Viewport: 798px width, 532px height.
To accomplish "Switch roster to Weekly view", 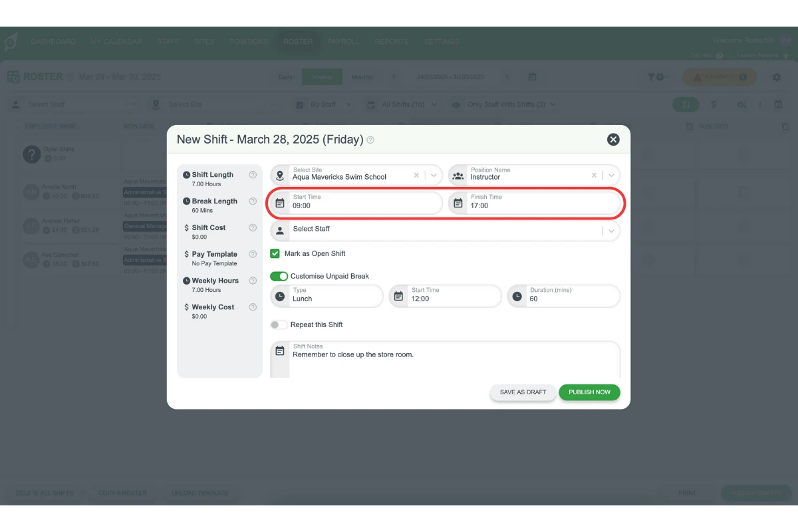I will (323, 77).
